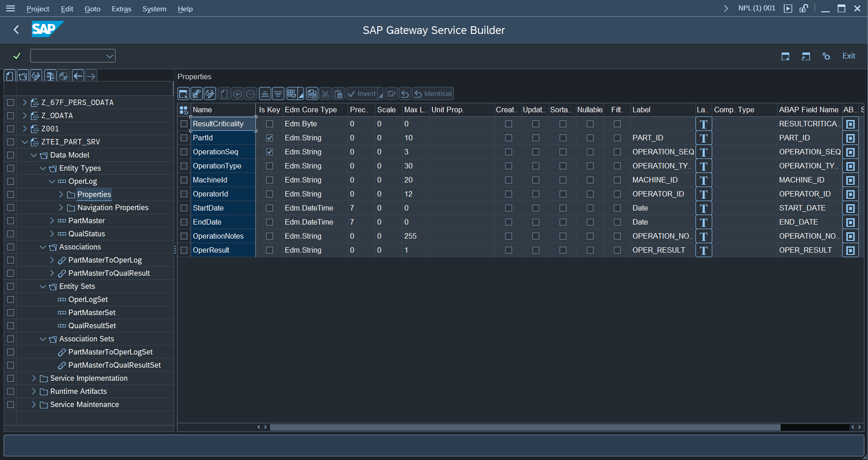Enable the Filterable checkbox for OperatorId
The image size is (868, 460).
(617, 194)
